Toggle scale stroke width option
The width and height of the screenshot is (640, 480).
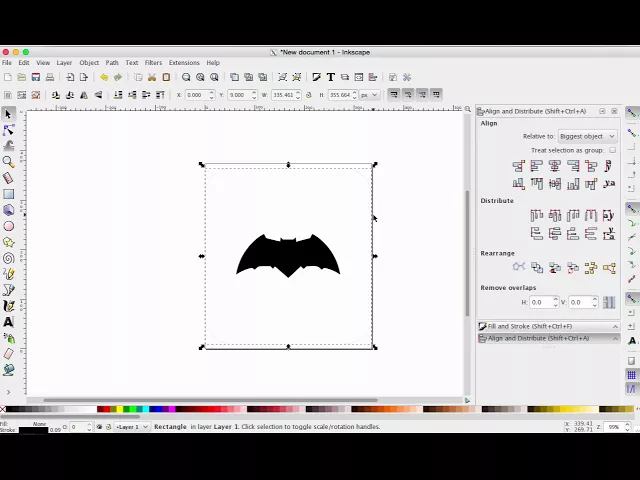tap(394, 95)
